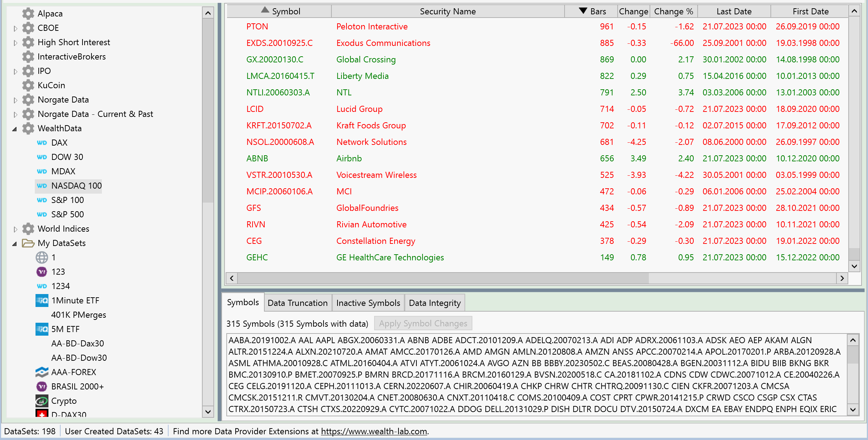Expand the CBOE provider node
The height and width of the screenshot is (440, 868).
[x=15, y=28]
